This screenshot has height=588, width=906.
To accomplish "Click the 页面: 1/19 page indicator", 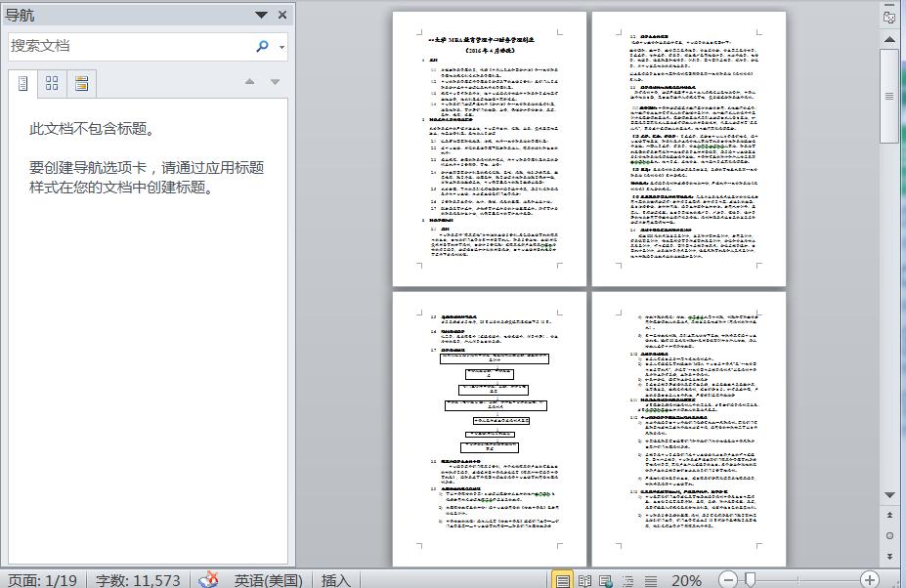I will coord(42,580).
